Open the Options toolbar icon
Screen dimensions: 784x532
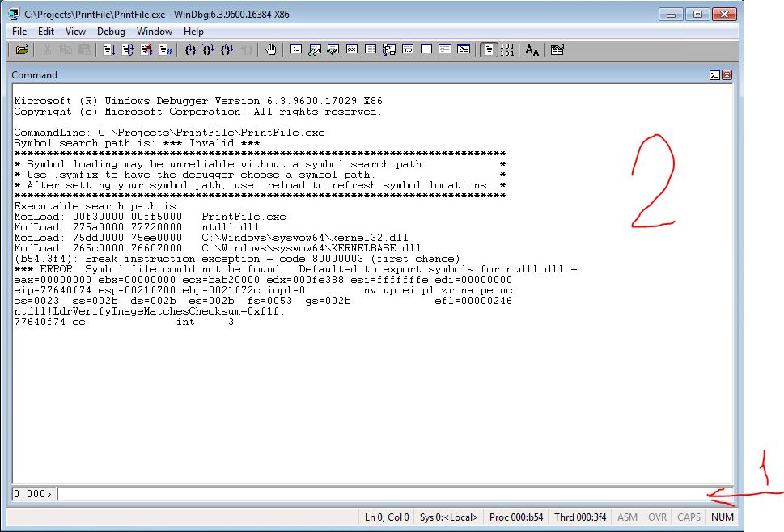click(x=557, y=49)
